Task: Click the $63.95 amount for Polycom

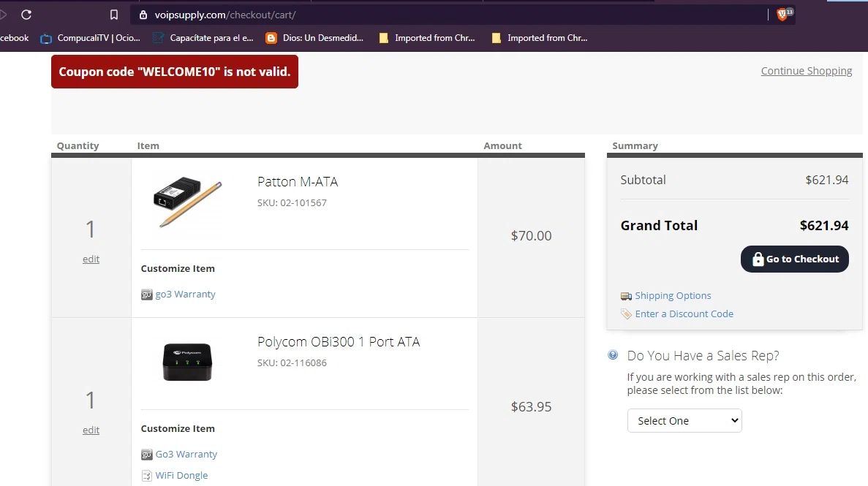Action: coord(531,407)
